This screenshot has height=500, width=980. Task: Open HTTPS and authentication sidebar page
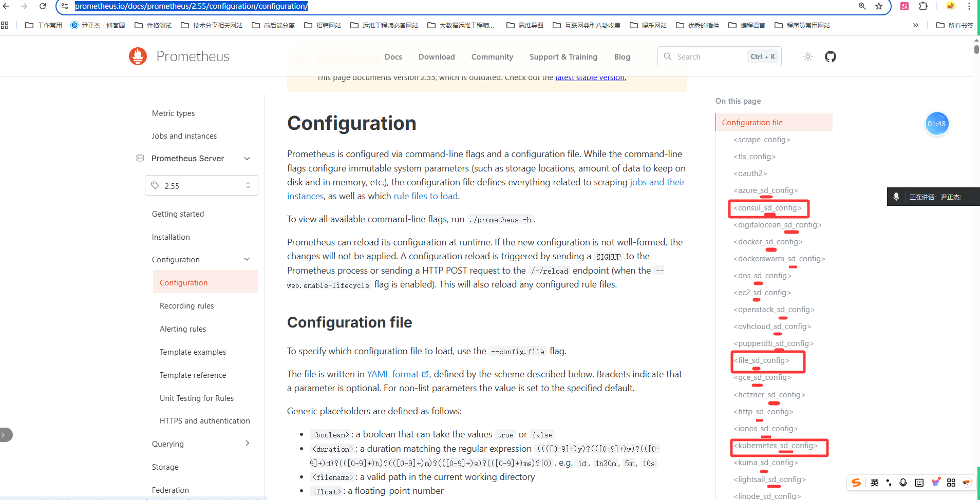pyautogui.click(x=205, y=420)
